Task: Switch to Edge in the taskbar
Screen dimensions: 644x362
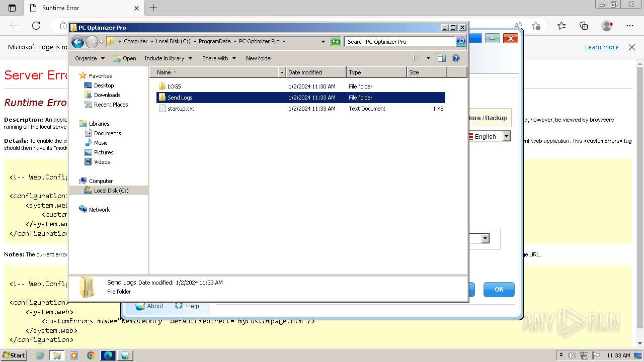Action: point(108,355)
